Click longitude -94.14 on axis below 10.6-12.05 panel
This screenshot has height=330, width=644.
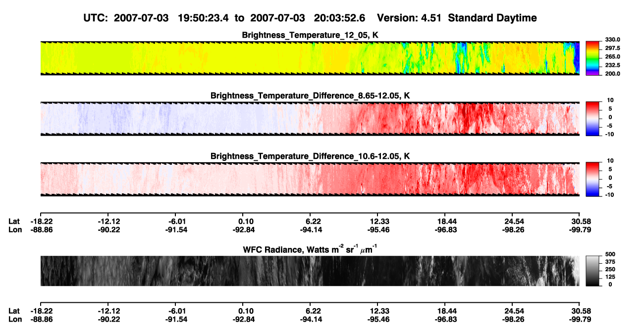310,230
